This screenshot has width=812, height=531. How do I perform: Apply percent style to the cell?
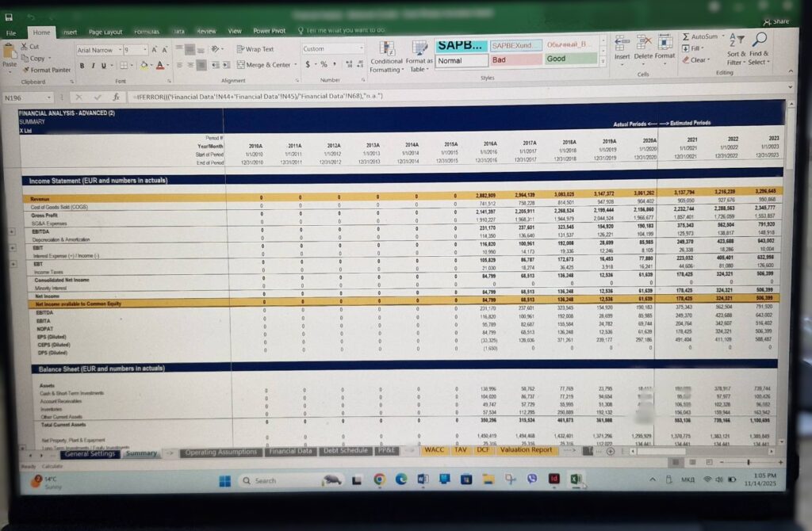pos(324,64)
